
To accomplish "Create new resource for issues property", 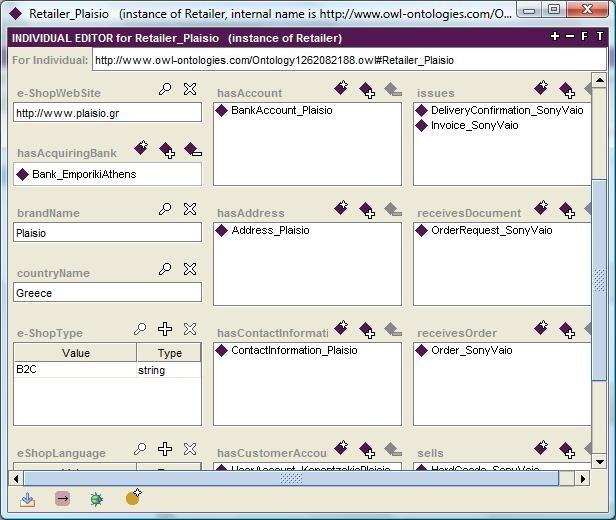I will 541,87.
